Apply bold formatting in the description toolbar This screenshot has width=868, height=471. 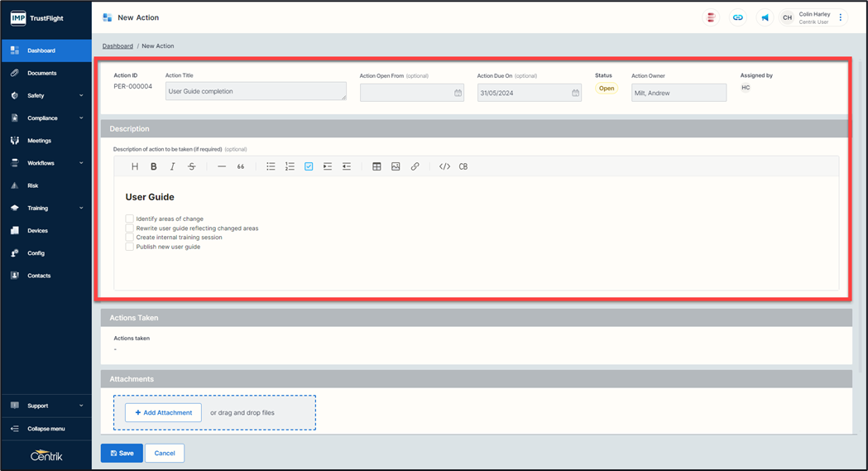(x=154, y=166)
